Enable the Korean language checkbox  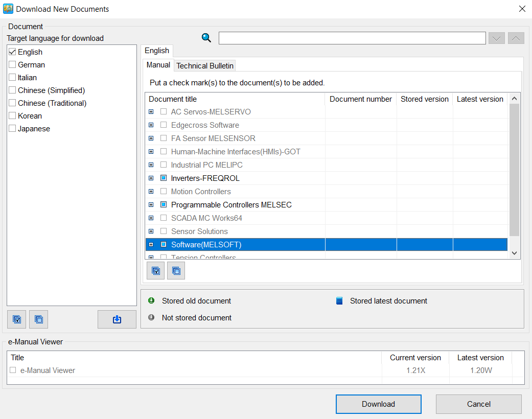click(13, 115)
